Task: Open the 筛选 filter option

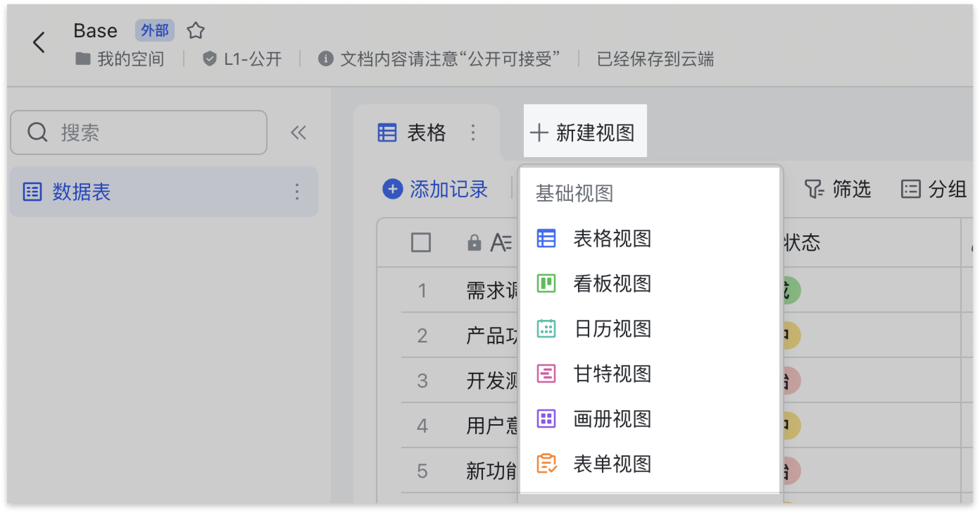Action: pyautogui.click(x=837, y=189)
